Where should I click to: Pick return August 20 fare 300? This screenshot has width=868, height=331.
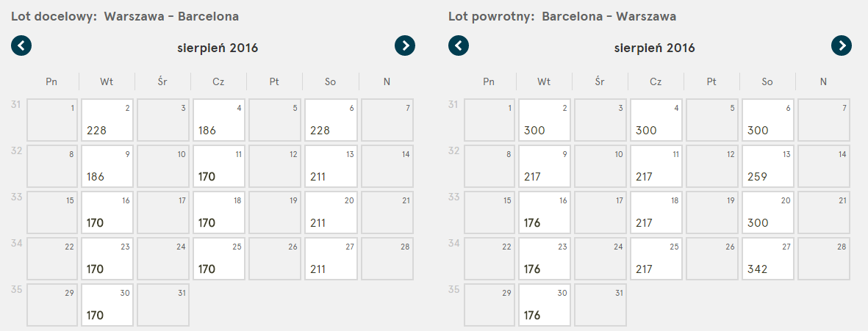[x=768, y=213]
